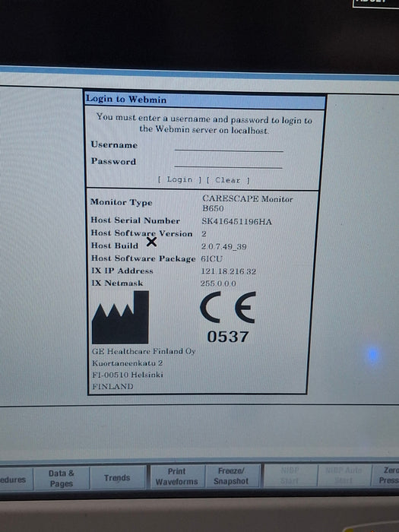Select software package 6ICU value

pyautogui.click(x=211, y=258)
